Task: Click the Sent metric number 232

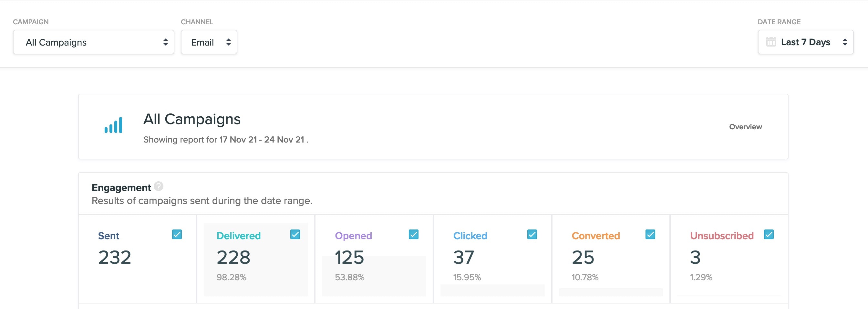Action: [x=114, y=258]
